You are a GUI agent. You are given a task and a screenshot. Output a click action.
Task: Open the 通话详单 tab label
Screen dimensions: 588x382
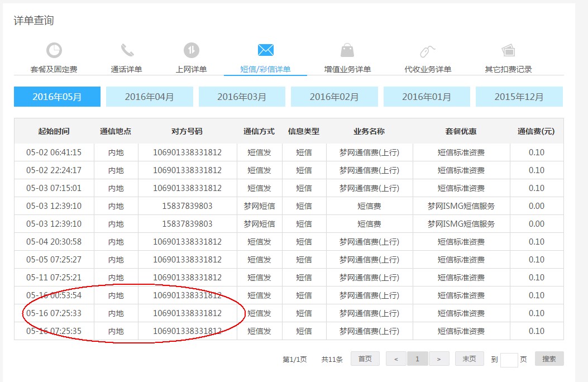pyautogui.click(x=127, y=69)
